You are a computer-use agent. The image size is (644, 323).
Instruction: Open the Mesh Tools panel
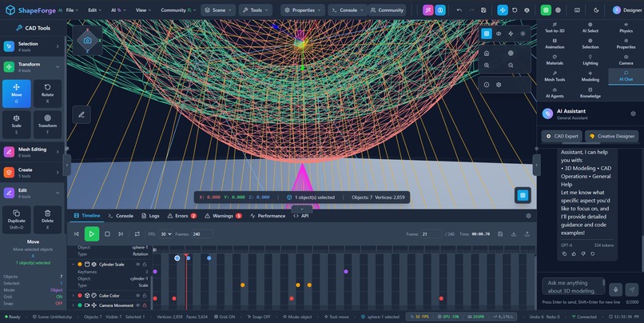[555, 77]
